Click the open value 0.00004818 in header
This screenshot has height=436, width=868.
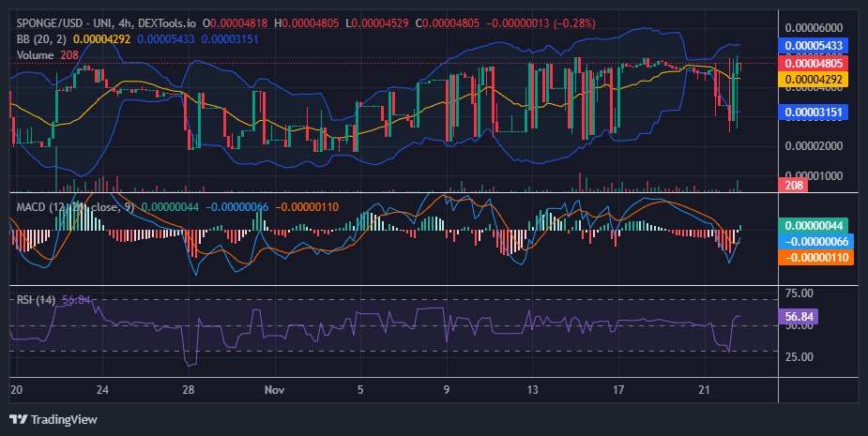pyautogui.click(x=238, y=23)
